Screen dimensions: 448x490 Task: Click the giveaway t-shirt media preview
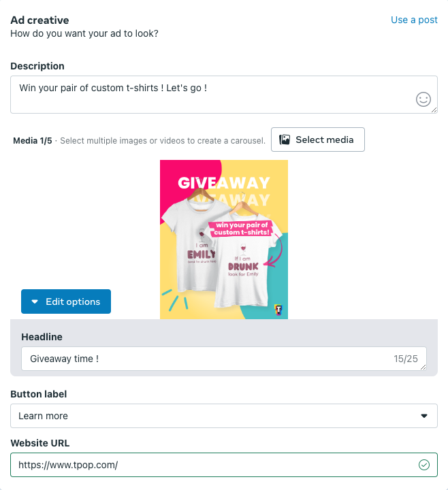point(224,239)
